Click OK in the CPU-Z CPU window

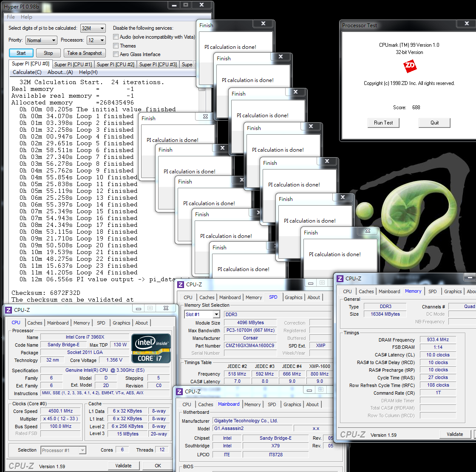[158, 466]
